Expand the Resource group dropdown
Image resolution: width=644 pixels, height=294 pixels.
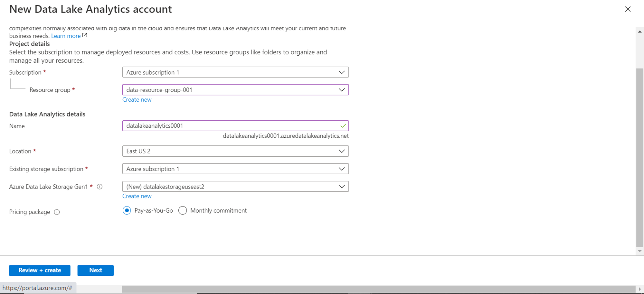click(235, 90)
